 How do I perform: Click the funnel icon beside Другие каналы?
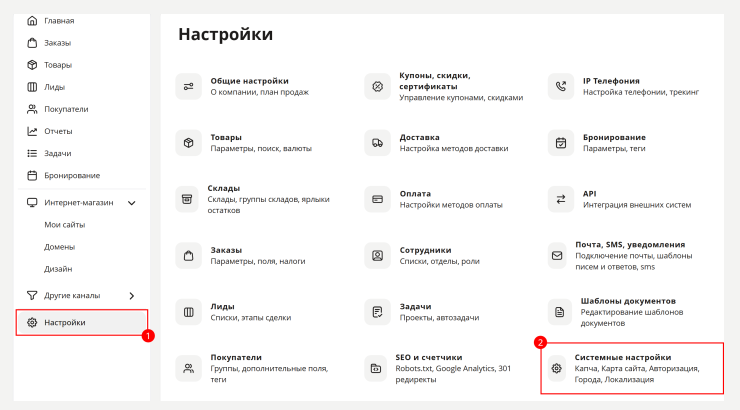(x=32, y=295)
